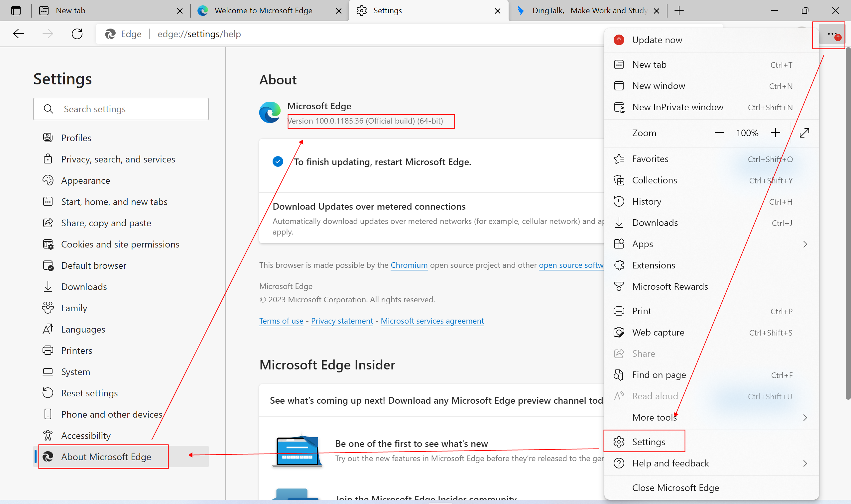The image size is (851, 504).
Task: Click the Family icon in settings sidebar
Action: (x=48, y=308)
